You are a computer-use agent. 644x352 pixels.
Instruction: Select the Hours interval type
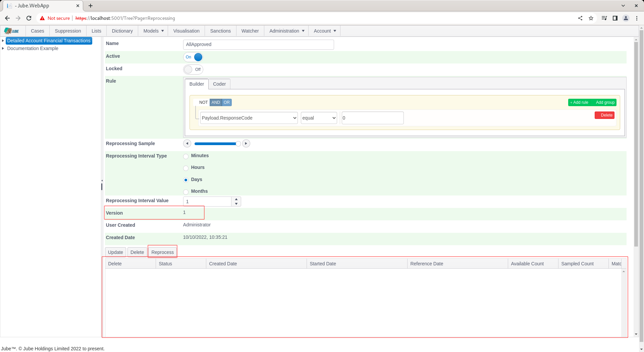(186, 168)
